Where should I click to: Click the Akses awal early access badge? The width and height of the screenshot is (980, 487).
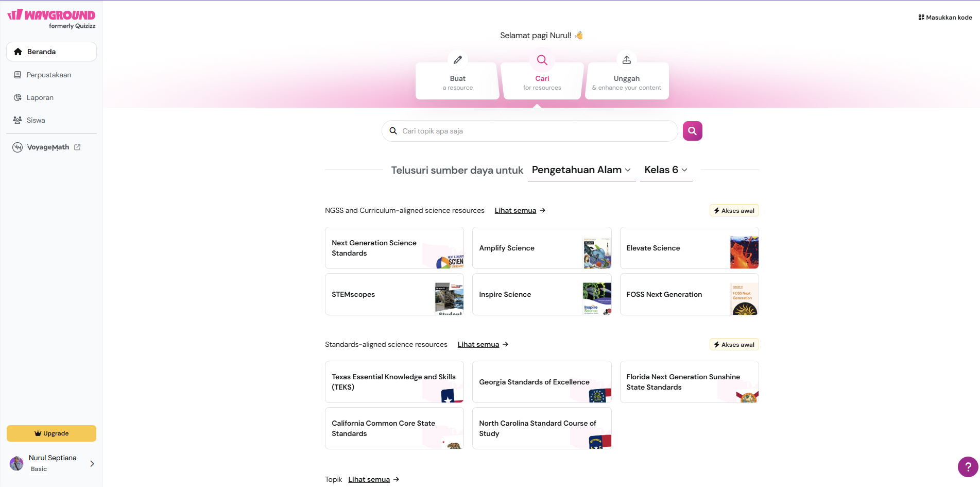coord(734,210)
